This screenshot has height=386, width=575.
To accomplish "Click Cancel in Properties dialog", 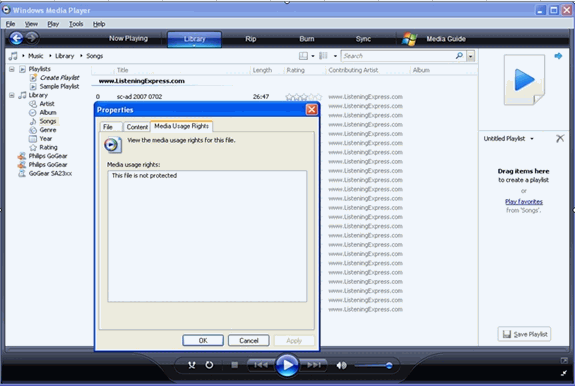I will 249,341.
